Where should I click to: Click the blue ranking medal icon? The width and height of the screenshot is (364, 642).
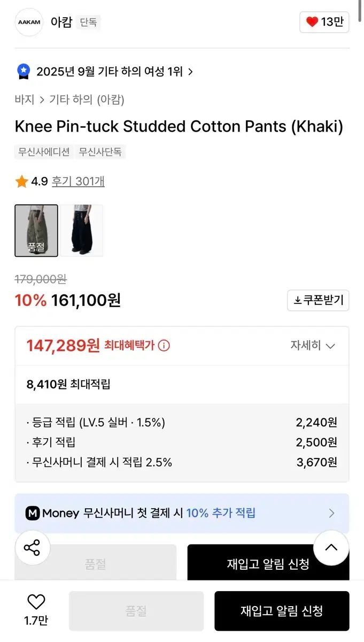(x=24, y=71)
